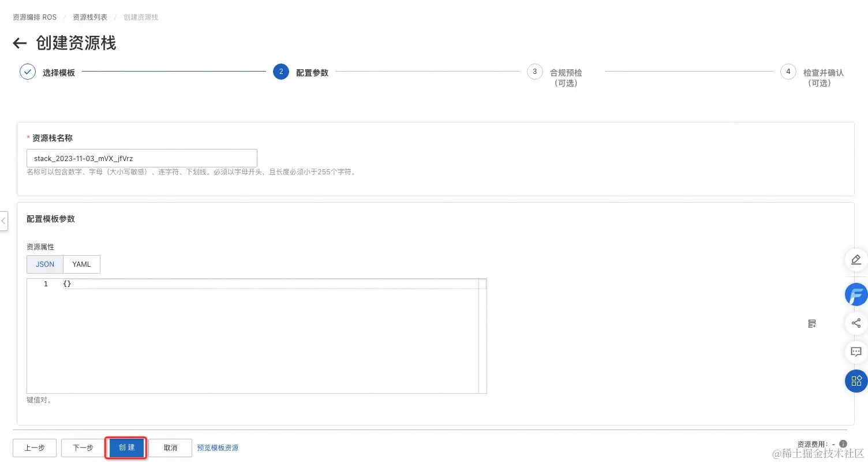Click the checked 选择模板 step circle
Viewport: 868px width, 463px height.
click(x=28, y=72)
